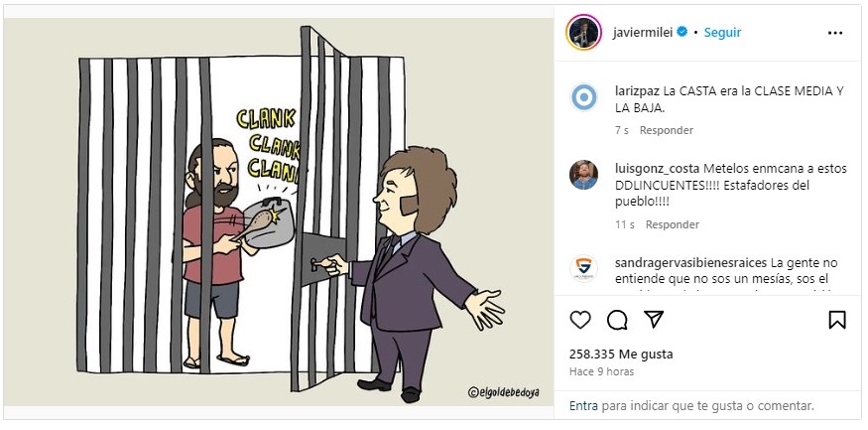Viewport: 868px width, 430px height.
Task: Reply to larizpaz comment with Responder
Action: (x=667, y=130)
